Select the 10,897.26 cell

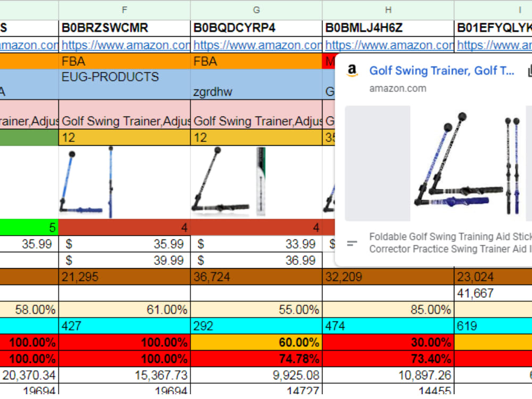click(388, 375)
